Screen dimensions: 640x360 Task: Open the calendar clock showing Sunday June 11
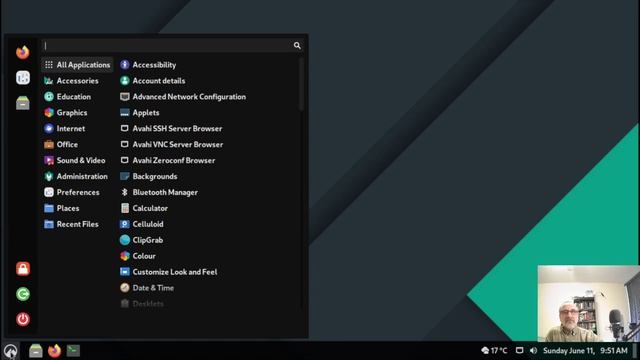click(585, 351)
